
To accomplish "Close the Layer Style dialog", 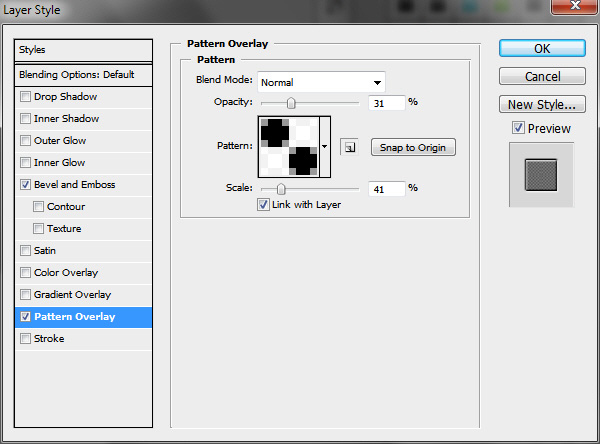I will coord(575,6).
